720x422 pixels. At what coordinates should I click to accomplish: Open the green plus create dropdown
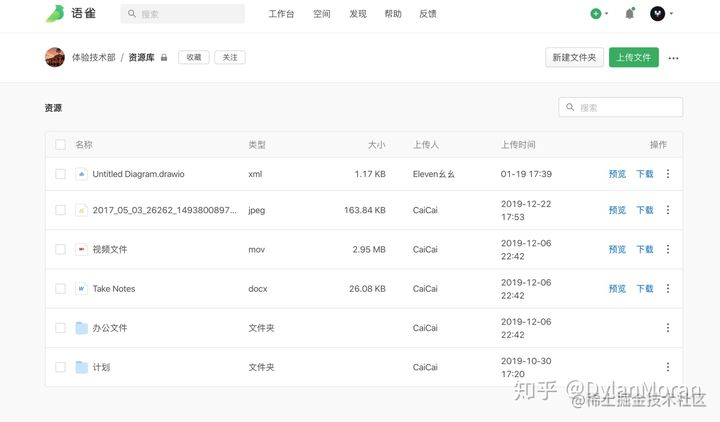[x=599, y=14]
